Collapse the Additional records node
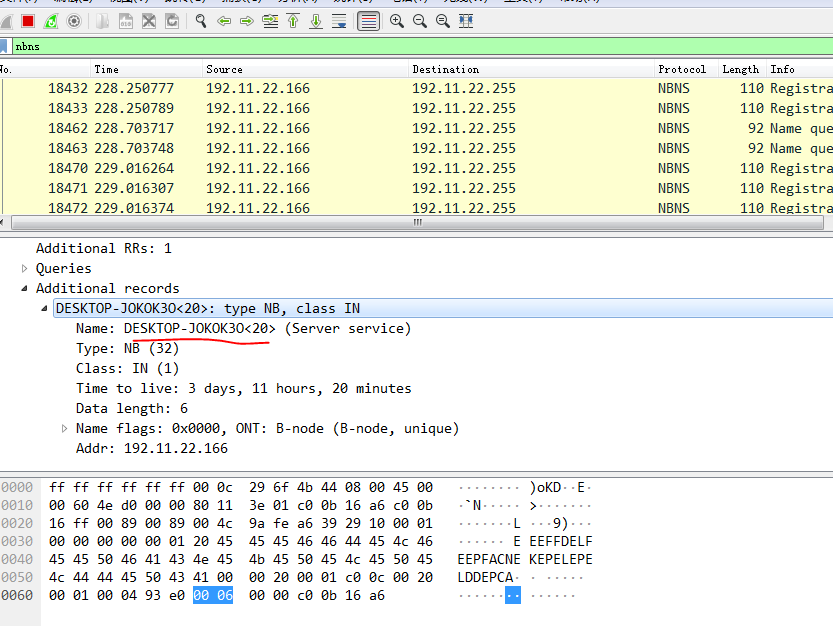 tap(25, 288)
